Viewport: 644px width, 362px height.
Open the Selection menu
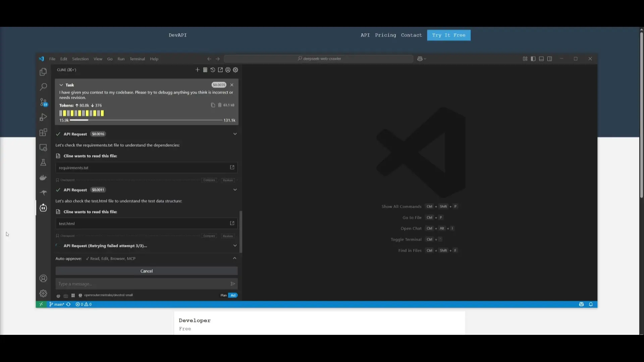[80, 59]
